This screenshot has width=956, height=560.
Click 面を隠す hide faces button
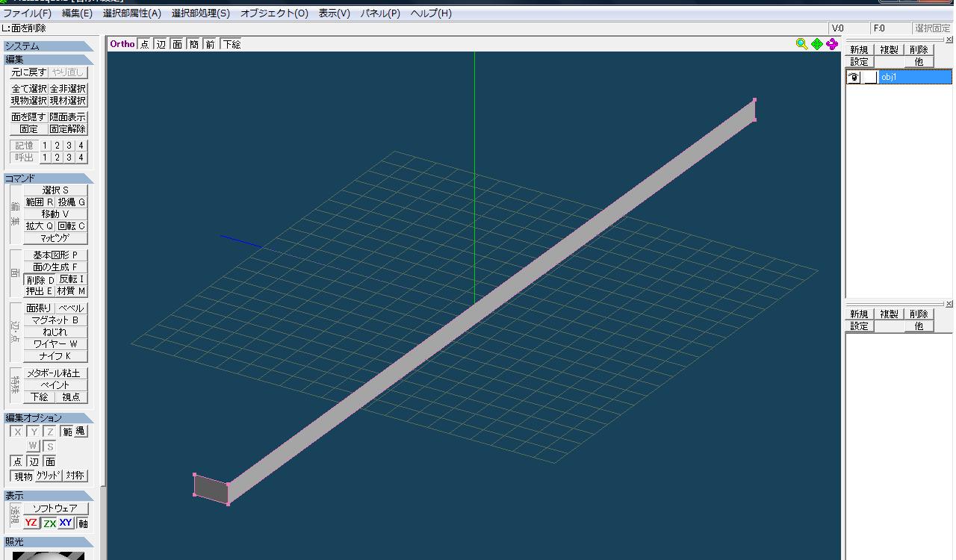[x=29, y=117]
